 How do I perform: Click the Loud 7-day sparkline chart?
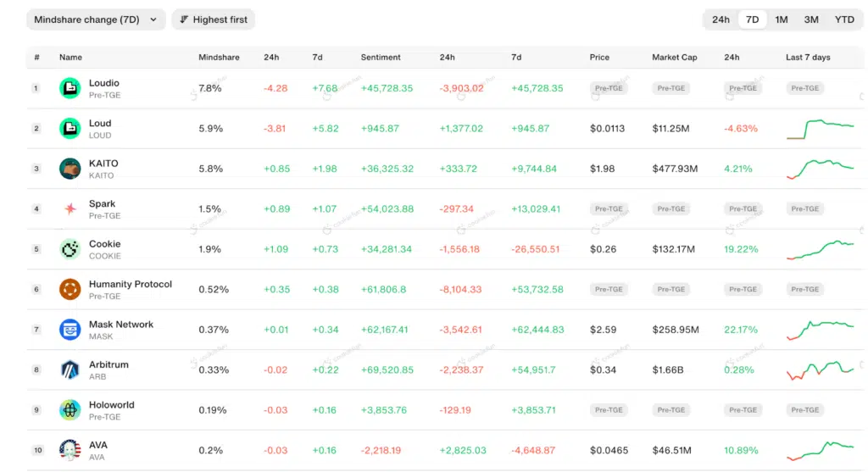(821, 128)
